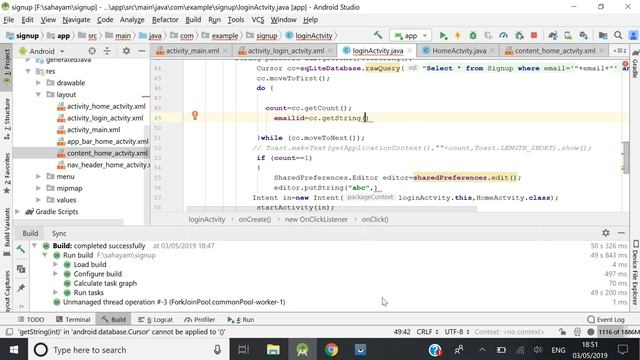The width and height of the screenshot is (640, 360).
Task: Open AVD Manager icon in toolbar
Action: tap(568, 36)
